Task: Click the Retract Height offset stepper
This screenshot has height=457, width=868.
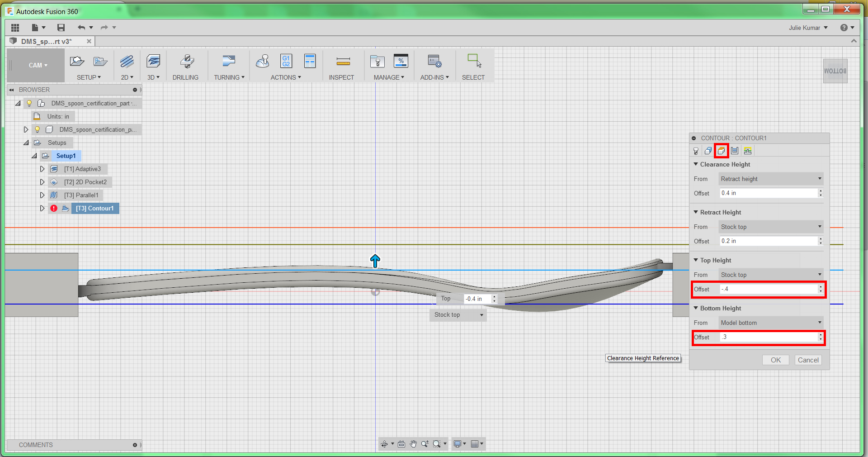Action: click(x=821, y=241)
